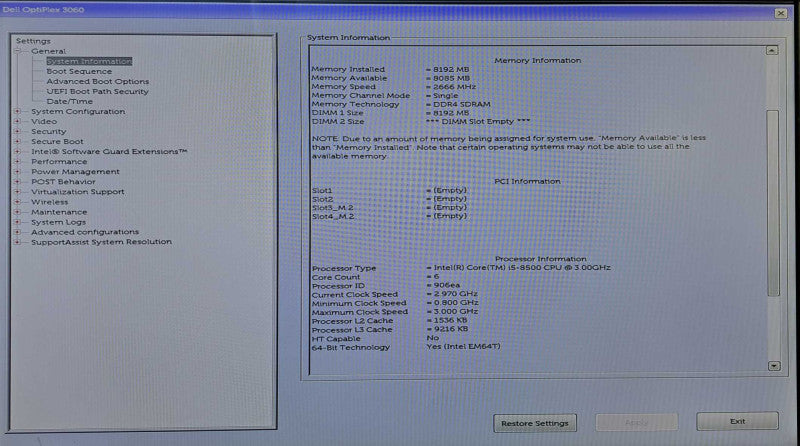
Task: Click the Processor Type i5-8500 value
Action: (522, 267)
